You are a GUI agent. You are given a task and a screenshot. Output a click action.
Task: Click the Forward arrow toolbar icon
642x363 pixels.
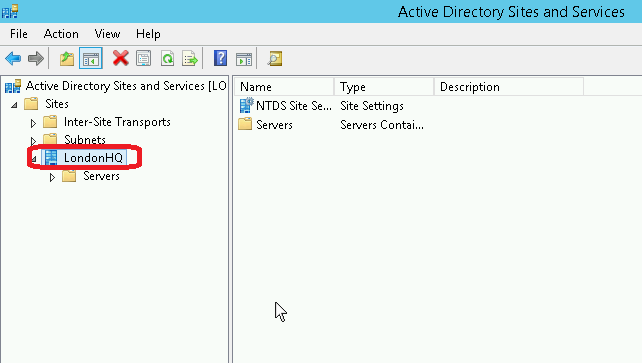tap(36, 59)
